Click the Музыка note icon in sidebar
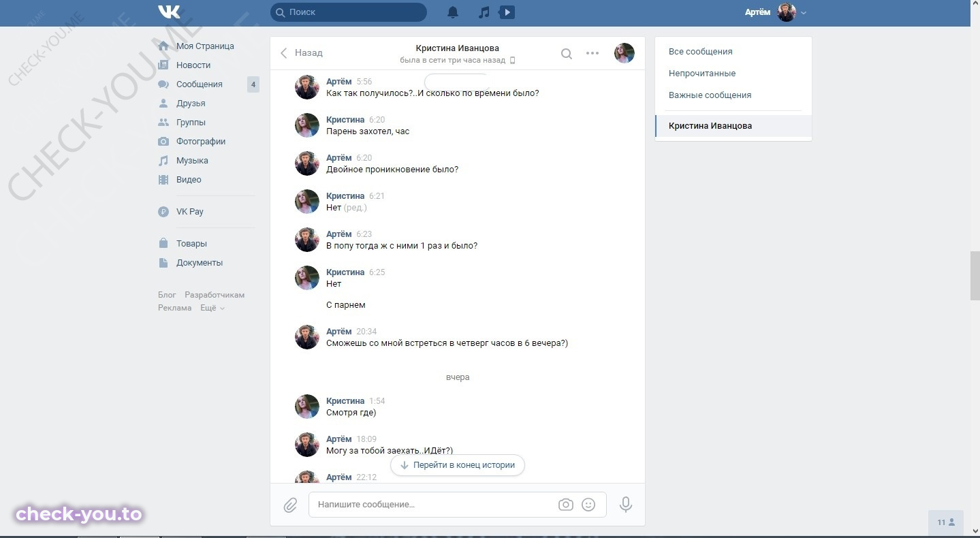 [163, 161]
